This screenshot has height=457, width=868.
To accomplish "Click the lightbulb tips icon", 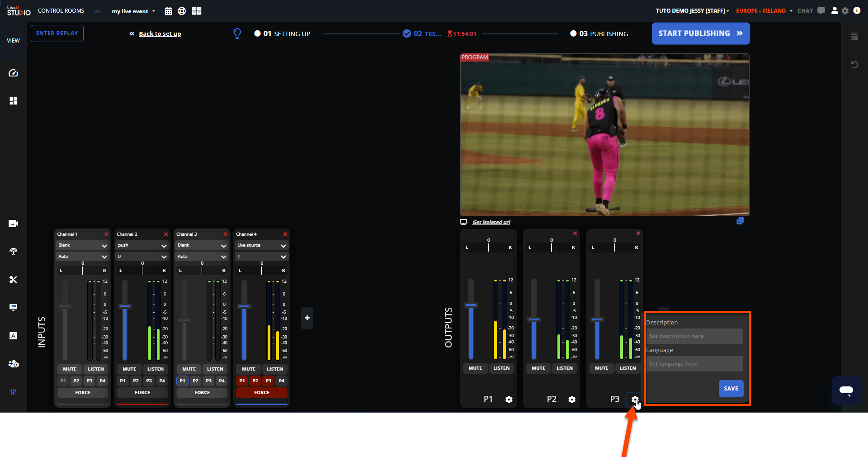I will pyautogui.click(x=237, y=33).
